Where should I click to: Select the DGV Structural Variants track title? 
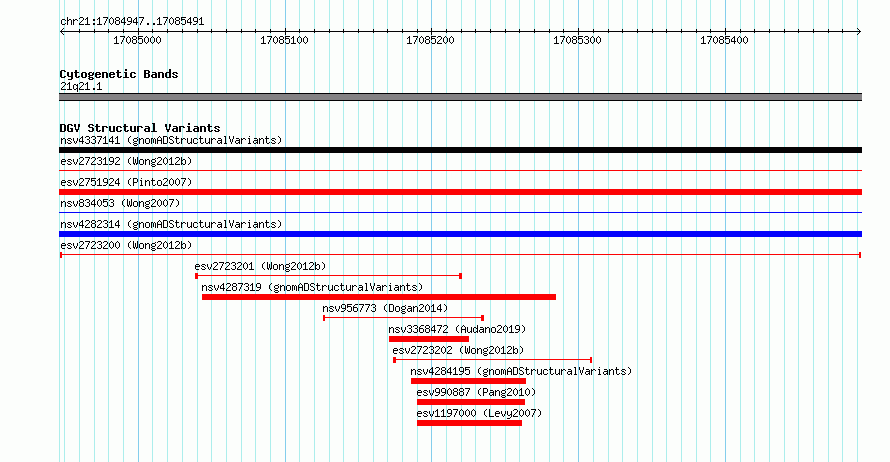[140, 128]
